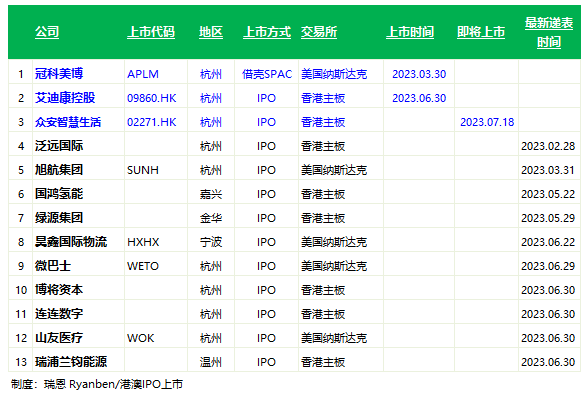The image size is (587, 398).
Task: Click the 上市时间 column header
Action: [410, 32]
